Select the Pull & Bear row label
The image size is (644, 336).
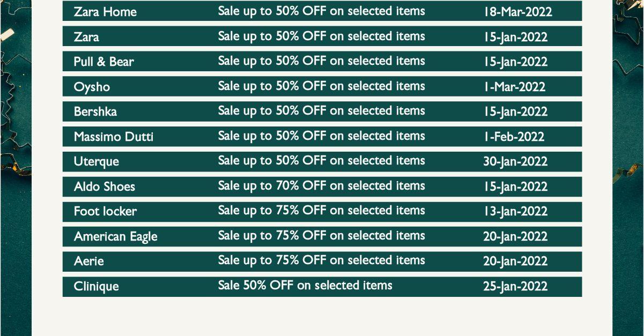coord(103,62)
